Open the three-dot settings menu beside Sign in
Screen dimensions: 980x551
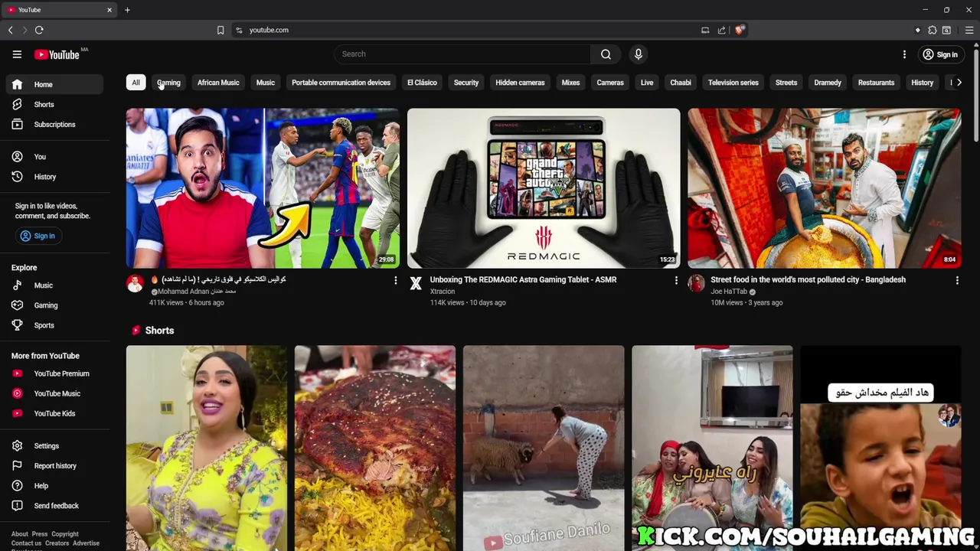click(x=904, y=54)
